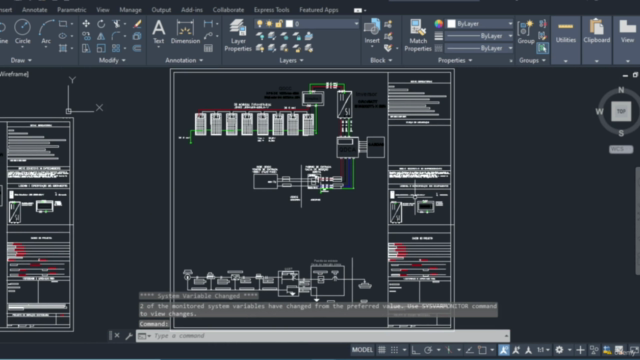Toggle polar tracking in status bar
This screenshot has width=640, height=360.
(428, 350)
